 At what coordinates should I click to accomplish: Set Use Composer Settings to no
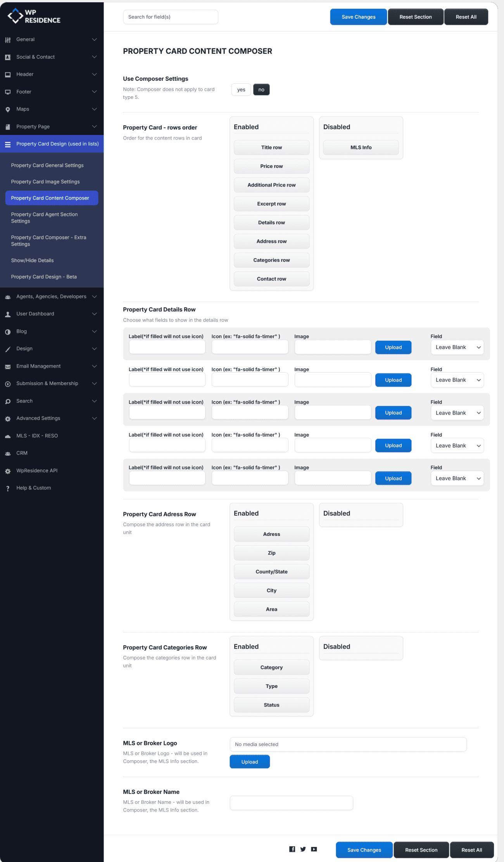coord(261,90)
